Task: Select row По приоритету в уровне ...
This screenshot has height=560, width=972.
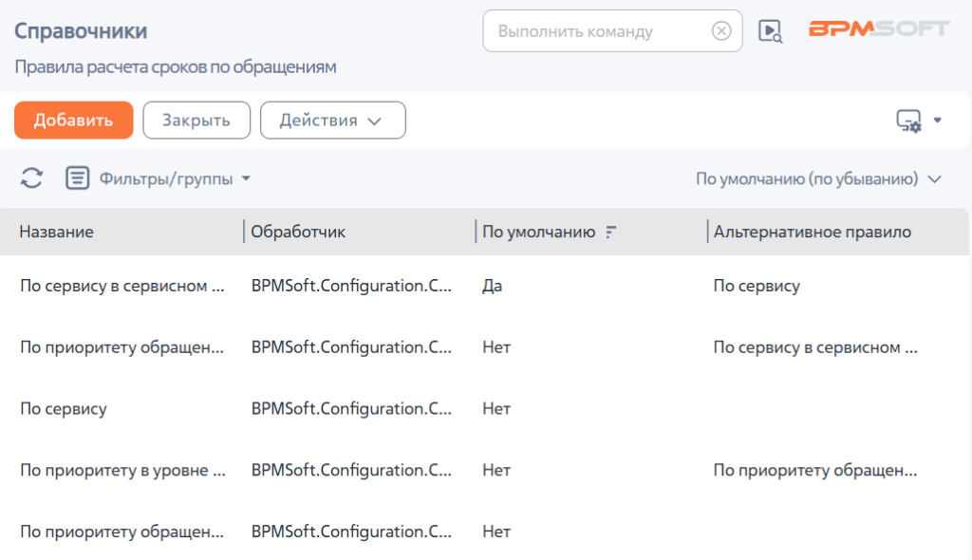Action: click(485, 470)
